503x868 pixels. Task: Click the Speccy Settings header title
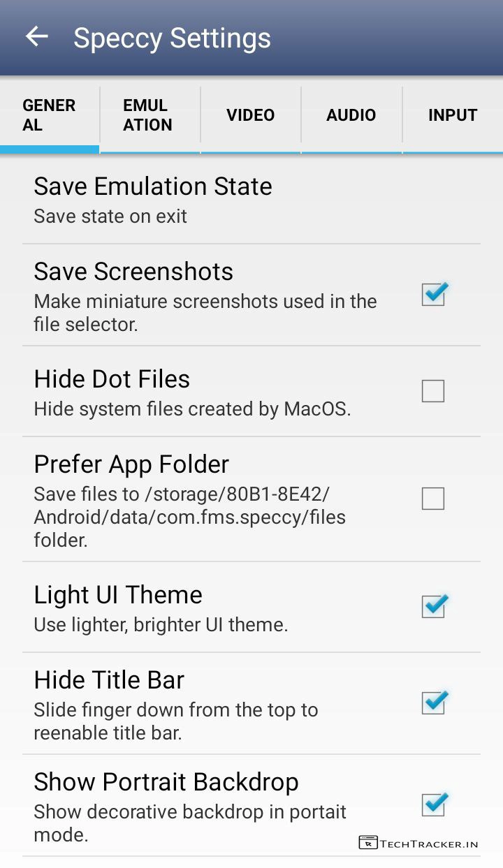[x=172, y=38]
